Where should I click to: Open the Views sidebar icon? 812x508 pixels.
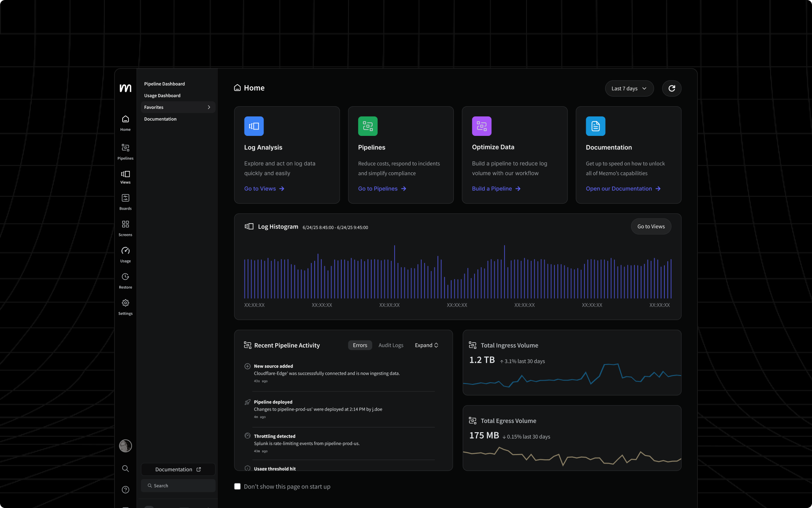125,177
